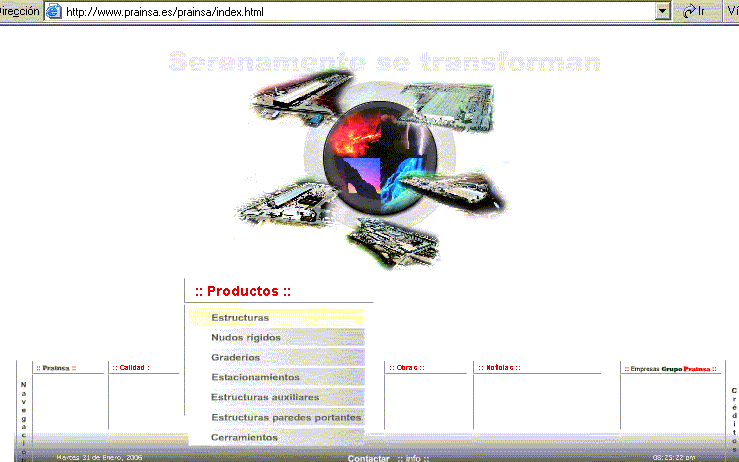The width and height of the screenshot is (739, 462).
Task: Click the bottom-center aerial plant photo
Action: coord(394,243)
